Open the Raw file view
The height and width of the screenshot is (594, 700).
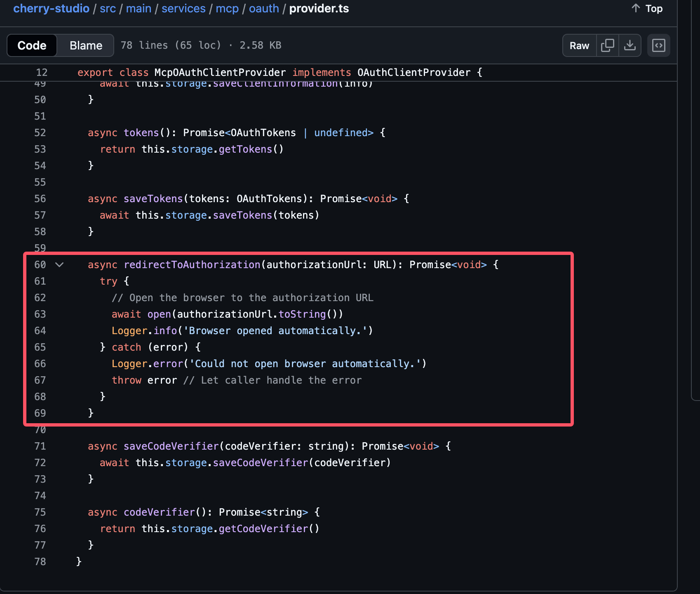point(579,45)
